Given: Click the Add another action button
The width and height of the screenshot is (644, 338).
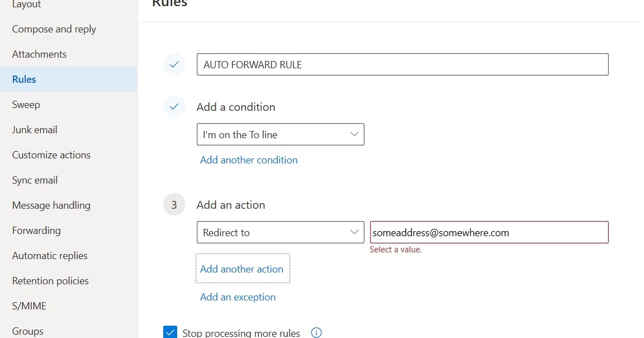Looking at the screenshot, I should pyautogui.click(x=241, y=269).
